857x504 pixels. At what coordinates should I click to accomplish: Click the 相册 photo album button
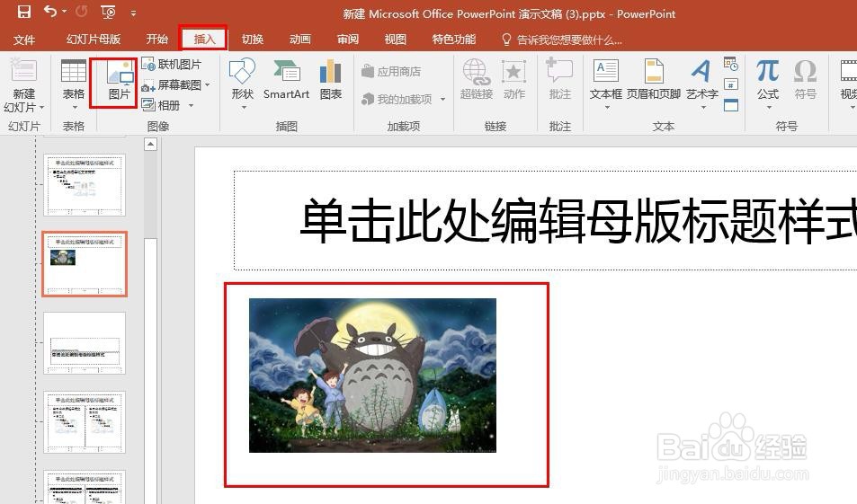(x=161, y=105)
